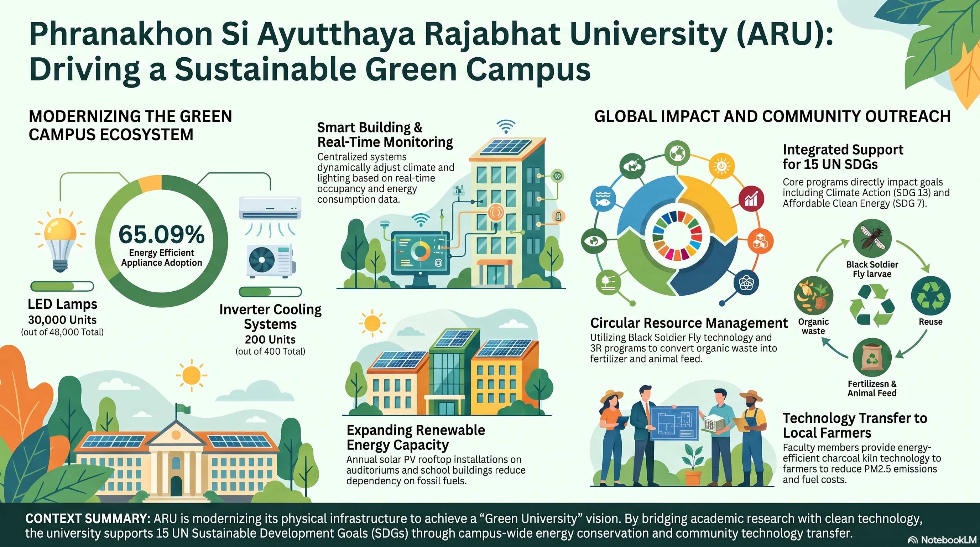Click the Technology Transfer to Local Farmers heading
980x547 pixels.
pyautogui.click(x=855, y=425)
